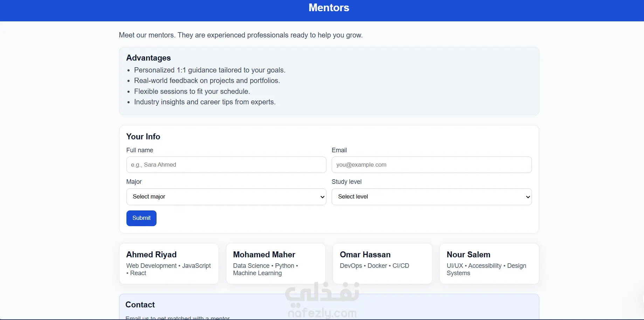The image size is (644, 320).
Task: Click the Your Info section heading
Action: [143, 137]
